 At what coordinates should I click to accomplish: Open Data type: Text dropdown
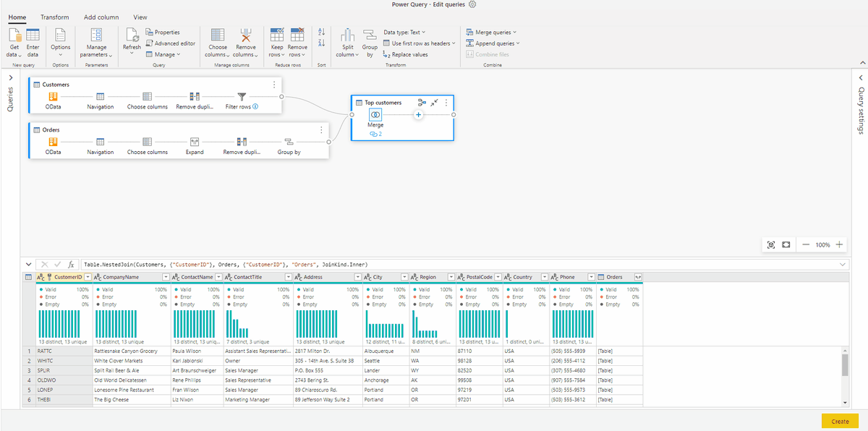click(x=404, y=33)
